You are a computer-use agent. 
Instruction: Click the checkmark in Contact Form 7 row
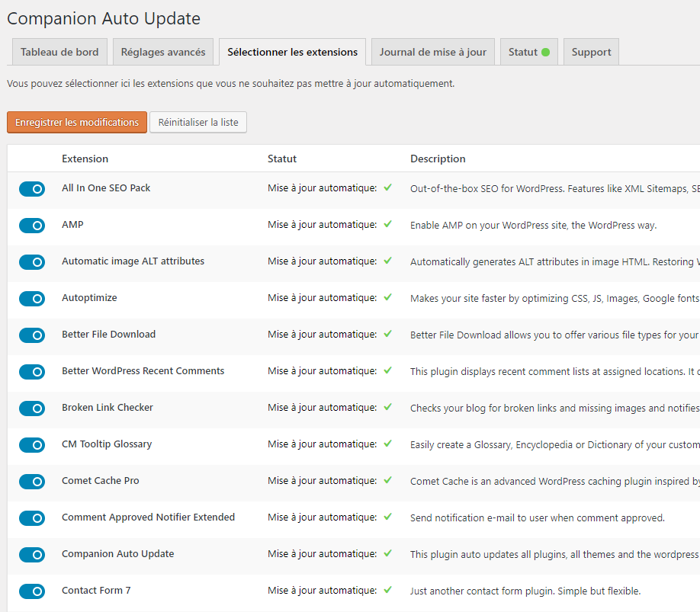(387, 590)
